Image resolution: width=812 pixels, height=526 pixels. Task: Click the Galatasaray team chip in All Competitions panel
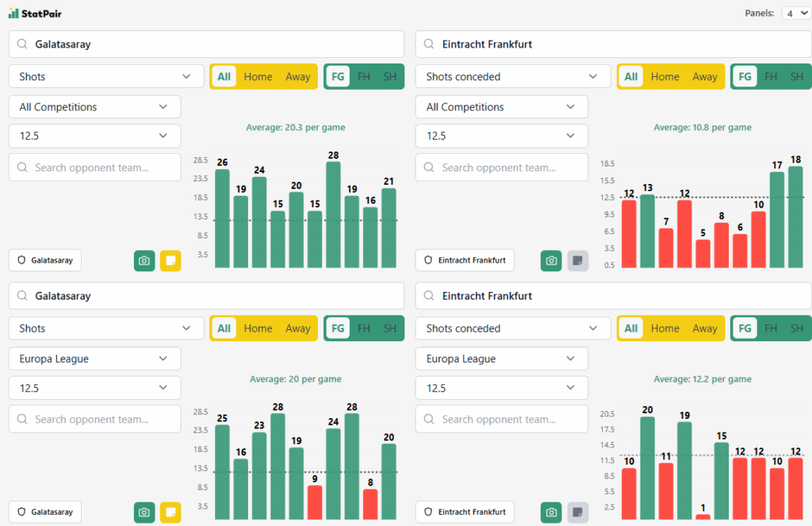45,260
